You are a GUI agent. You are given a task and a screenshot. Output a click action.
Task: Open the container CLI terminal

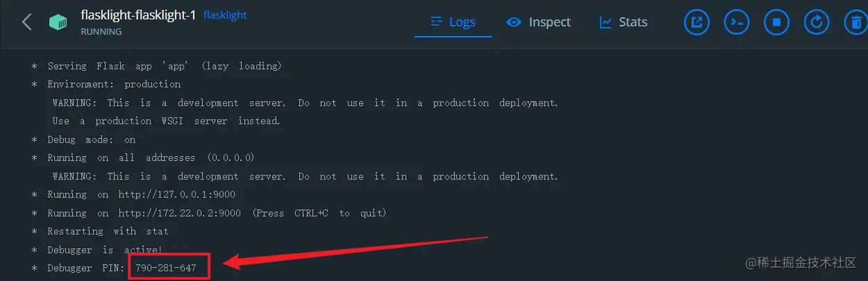pos(737,22)
